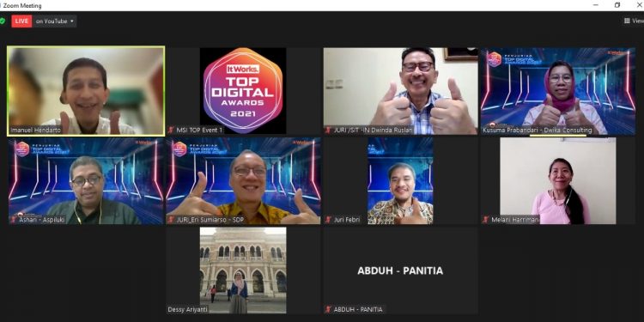Select Ashari - Aspiluki video tile
Screen dimensions: 644x322
86,180
